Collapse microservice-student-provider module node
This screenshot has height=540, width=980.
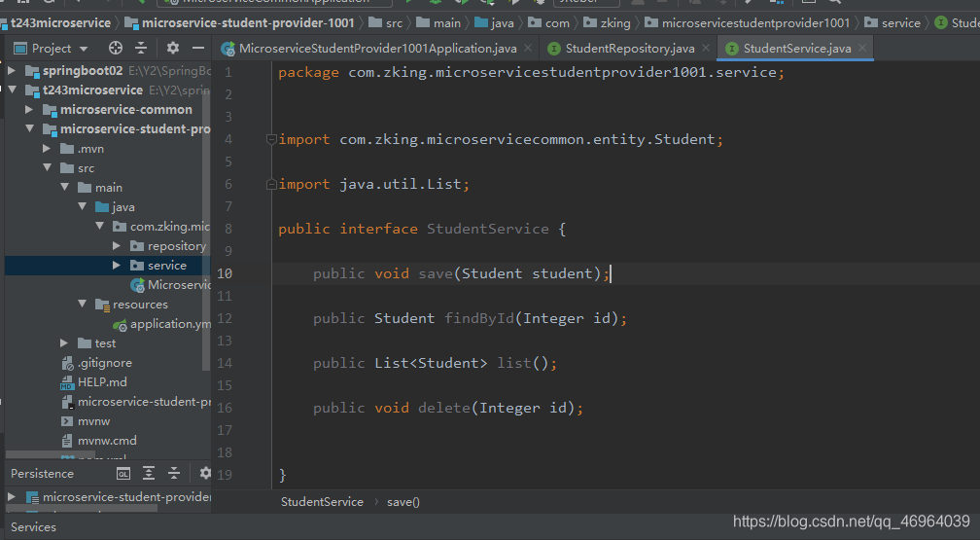(29, 128)
